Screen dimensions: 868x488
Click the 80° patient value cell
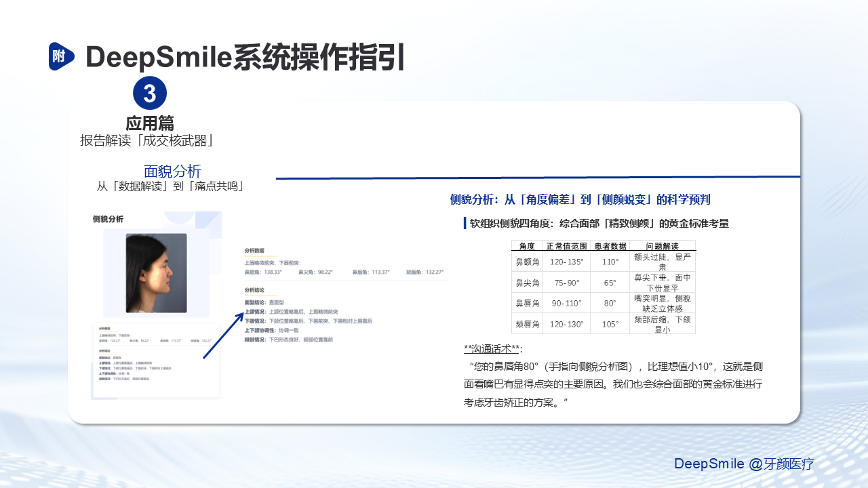coord(610,303)
